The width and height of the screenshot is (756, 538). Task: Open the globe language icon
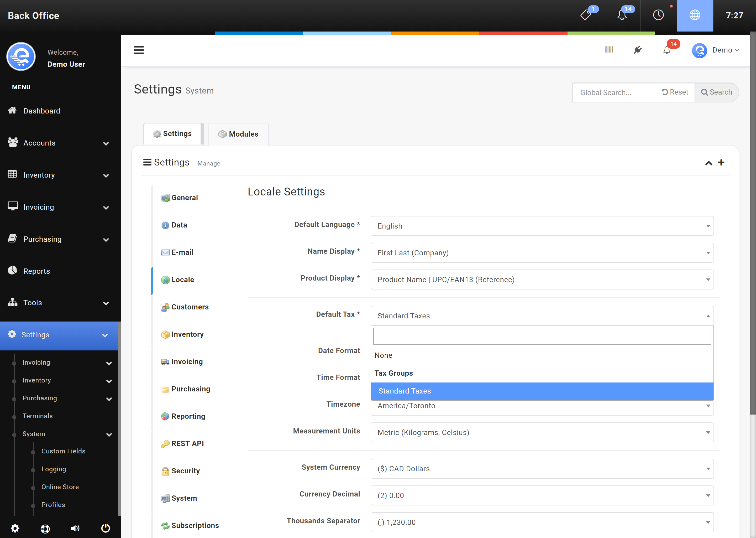point(694,15)
